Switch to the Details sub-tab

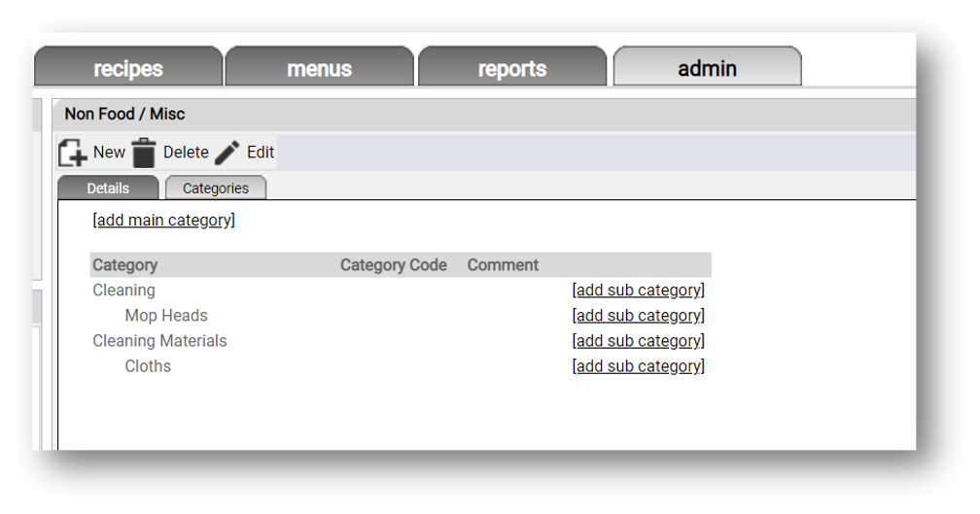(x=108, y=188)
